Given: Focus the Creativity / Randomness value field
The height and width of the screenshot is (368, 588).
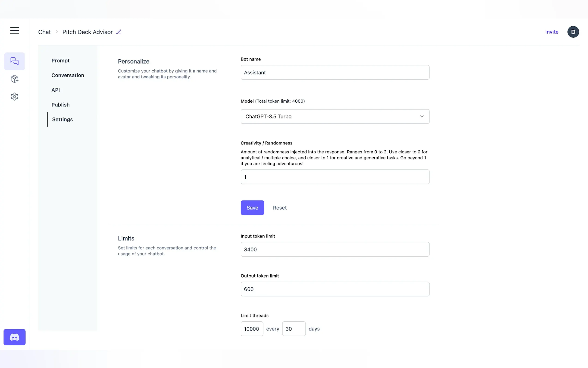Looking at the screenshot, I should pos(335,177).
